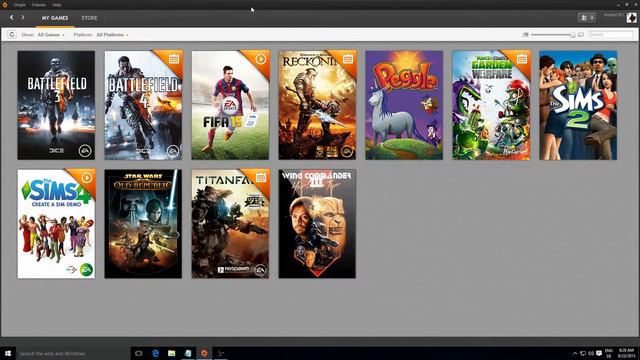Screen dimensions: 640x360
Task: Click the calendar badge on Reckoning
Action: click(x=348, y=59)
